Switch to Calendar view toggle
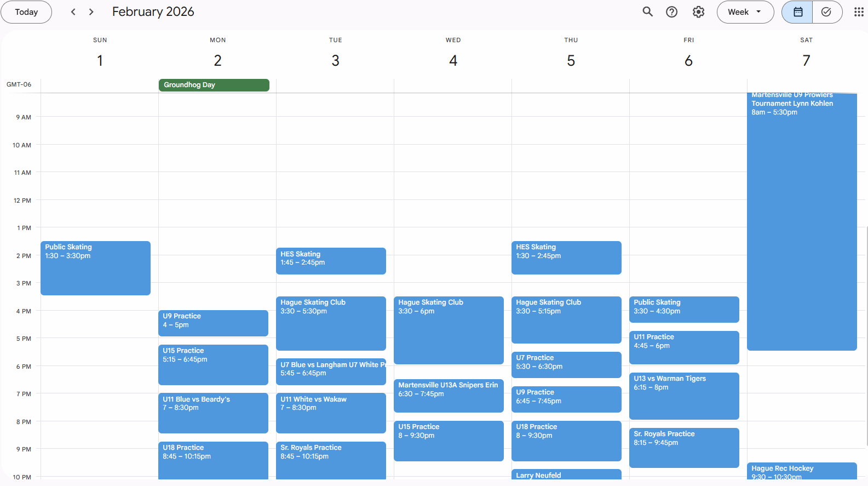The width and height of the screenshot is (868, 486). (x=797, y=12)
